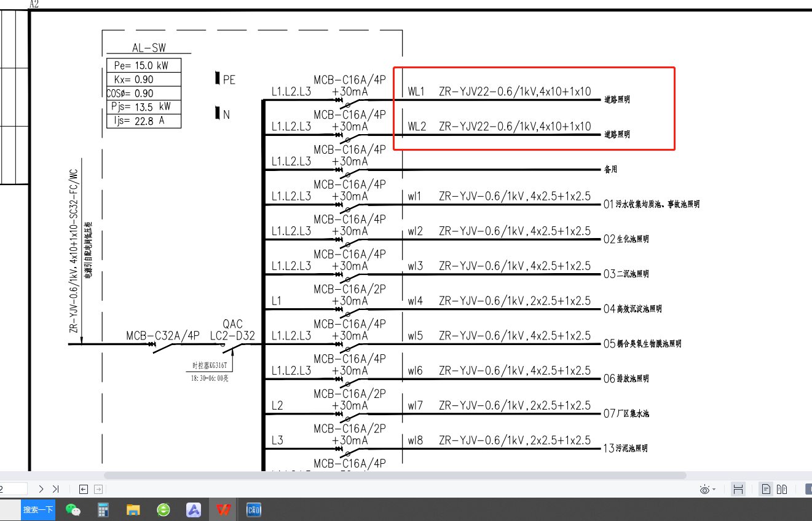812x521 pixels.
Task: Click the Pe= 15.0 kW value
Action: pyautogui.click(x=144, y=65)
